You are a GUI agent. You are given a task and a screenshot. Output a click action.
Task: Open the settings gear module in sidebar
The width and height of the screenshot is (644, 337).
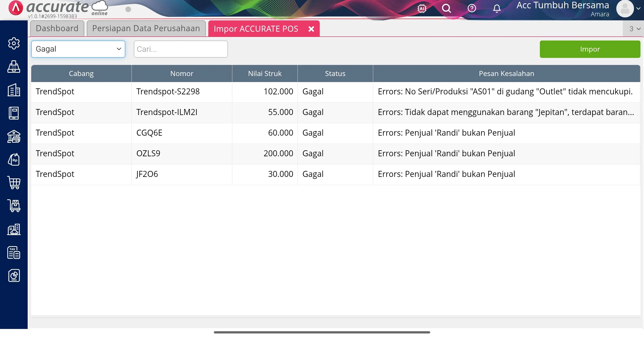(x=14, y=43)
